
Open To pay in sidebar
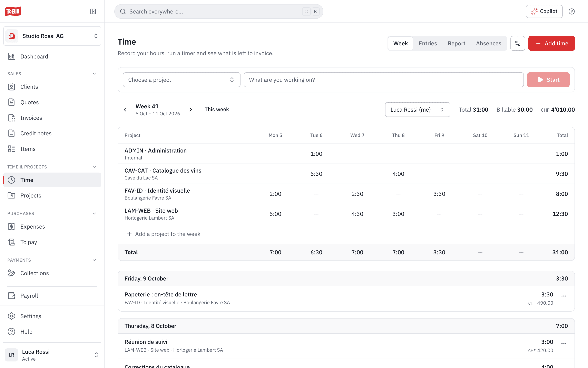[52, 242]
